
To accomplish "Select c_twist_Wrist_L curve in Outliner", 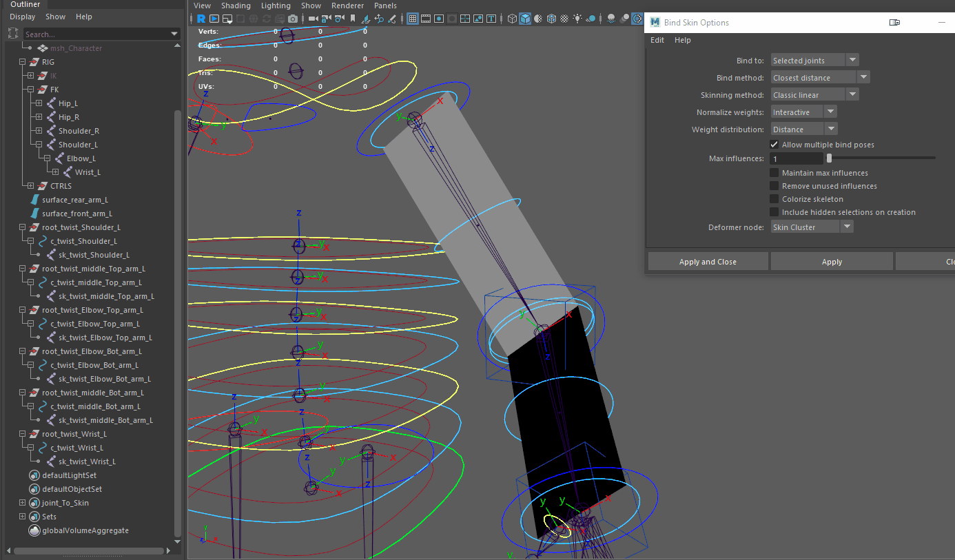I will click(x=76, y=448).
